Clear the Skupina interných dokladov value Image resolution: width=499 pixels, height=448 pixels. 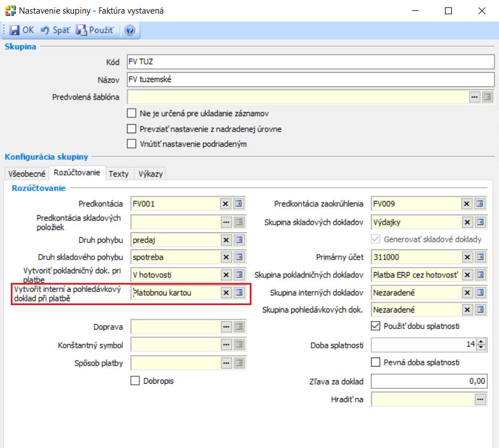(x=467, y=293)
